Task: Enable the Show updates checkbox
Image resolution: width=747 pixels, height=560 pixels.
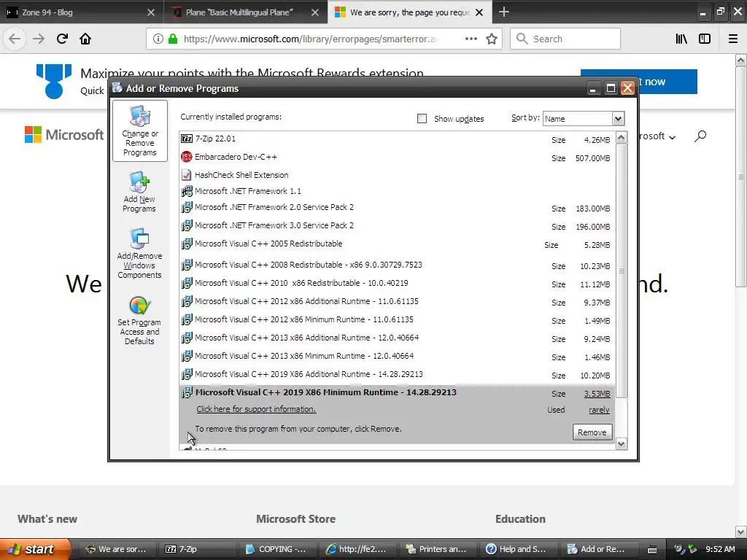Action: point(422,119)
